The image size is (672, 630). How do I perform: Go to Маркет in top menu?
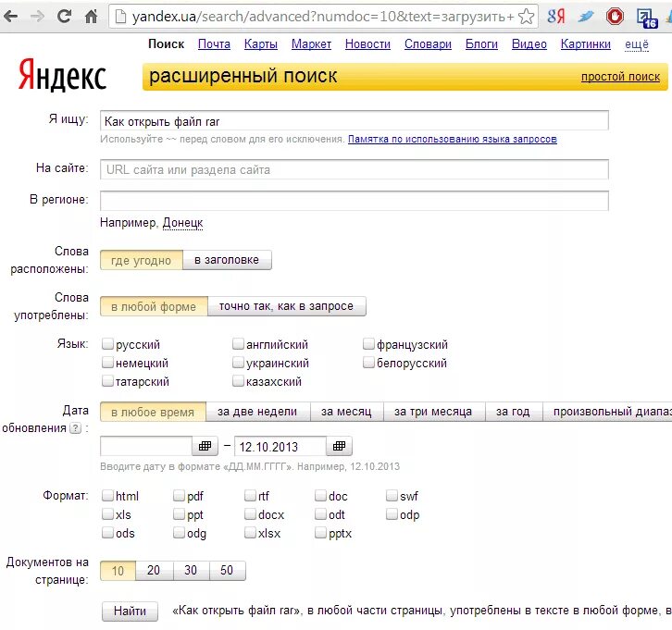(x=311, y=44)
